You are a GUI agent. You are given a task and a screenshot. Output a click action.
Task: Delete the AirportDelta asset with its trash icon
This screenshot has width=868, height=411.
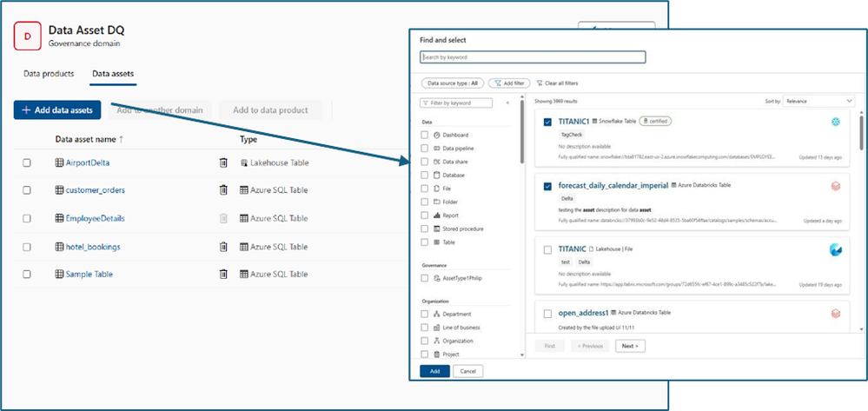click(x=223, y=162)
